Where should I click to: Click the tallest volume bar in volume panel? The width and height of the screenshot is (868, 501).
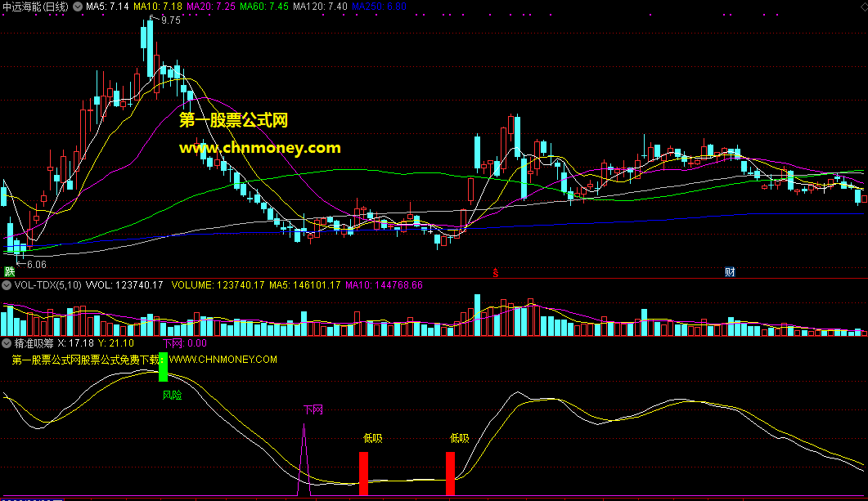click(x=478, y=315)
